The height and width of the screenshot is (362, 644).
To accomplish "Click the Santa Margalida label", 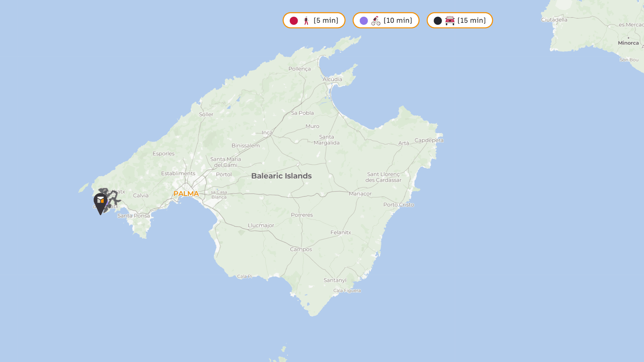I will coord(327,140).
